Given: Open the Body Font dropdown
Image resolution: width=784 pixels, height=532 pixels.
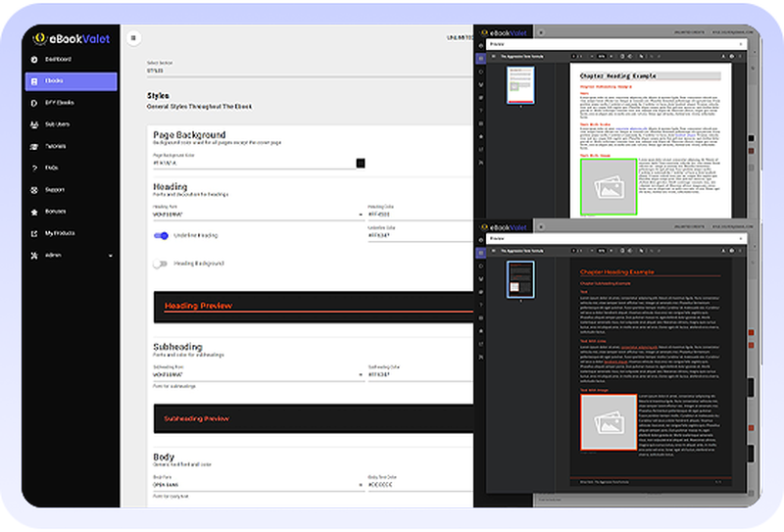Looking at the screenshot, I should pos(255,485).
